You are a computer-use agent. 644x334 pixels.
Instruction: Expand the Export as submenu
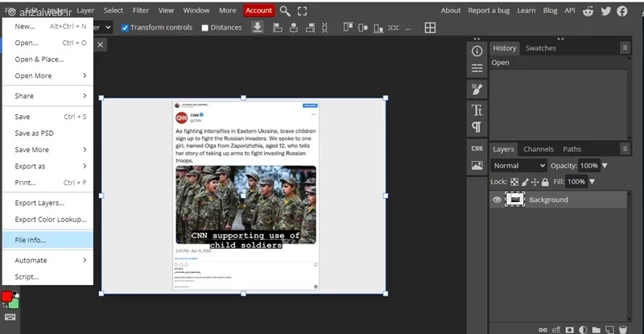(47, 166)
